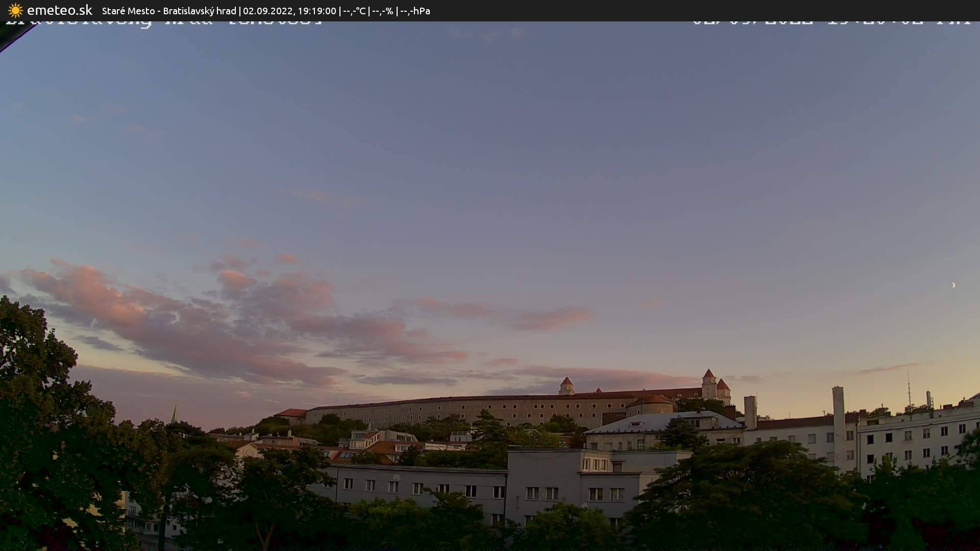
Task: Click the humidity reading --,-%
Action: click(382, 11)
